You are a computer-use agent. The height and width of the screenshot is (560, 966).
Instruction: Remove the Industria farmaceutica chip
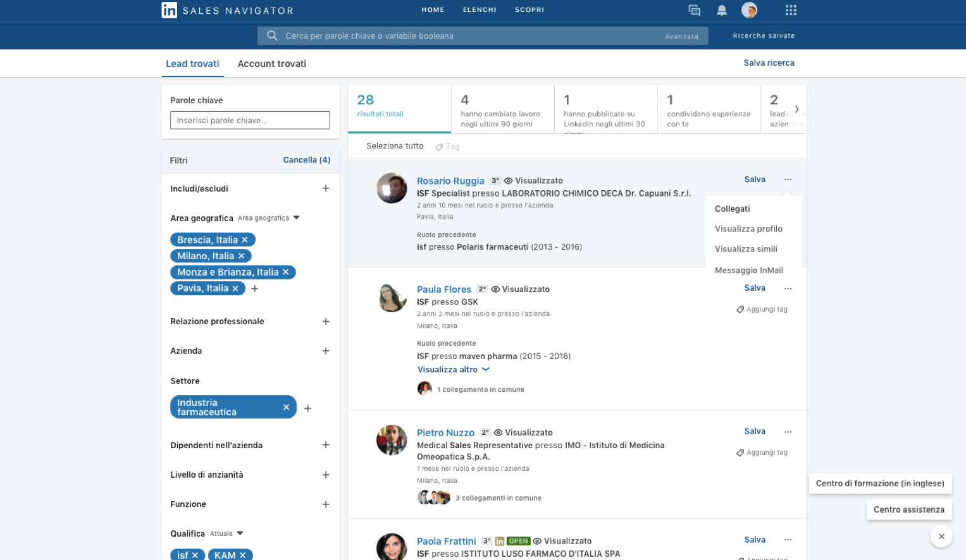pyautogui.click(x=286, y=407)
